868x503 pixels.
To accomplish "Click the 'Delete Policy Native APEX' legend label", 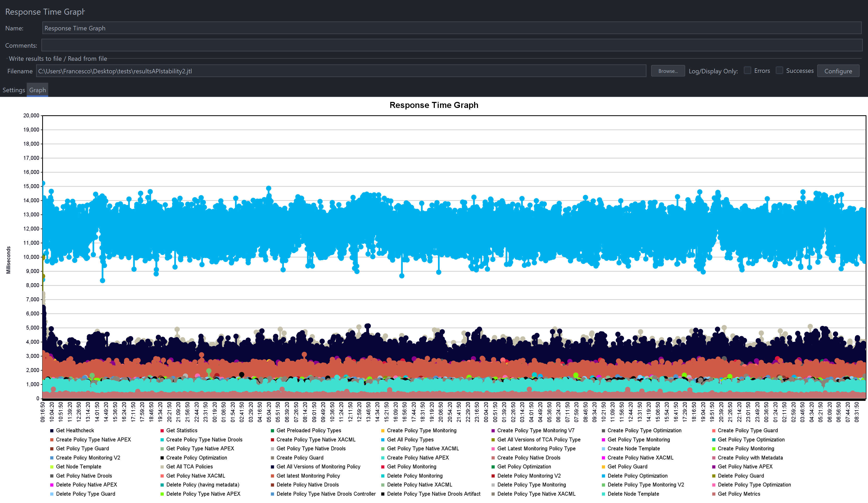I will pos(86,485).
